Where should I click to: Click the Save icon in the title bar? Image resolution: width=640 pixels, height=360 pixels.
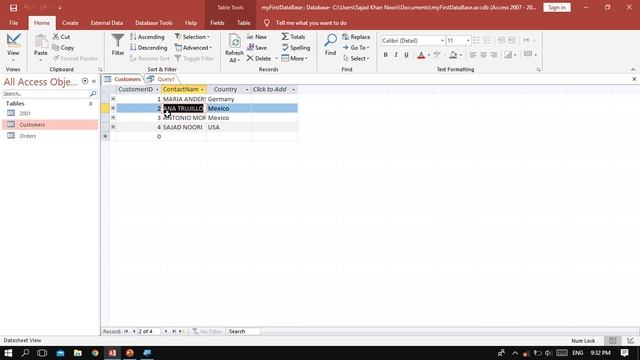click(x=13, y=8)
